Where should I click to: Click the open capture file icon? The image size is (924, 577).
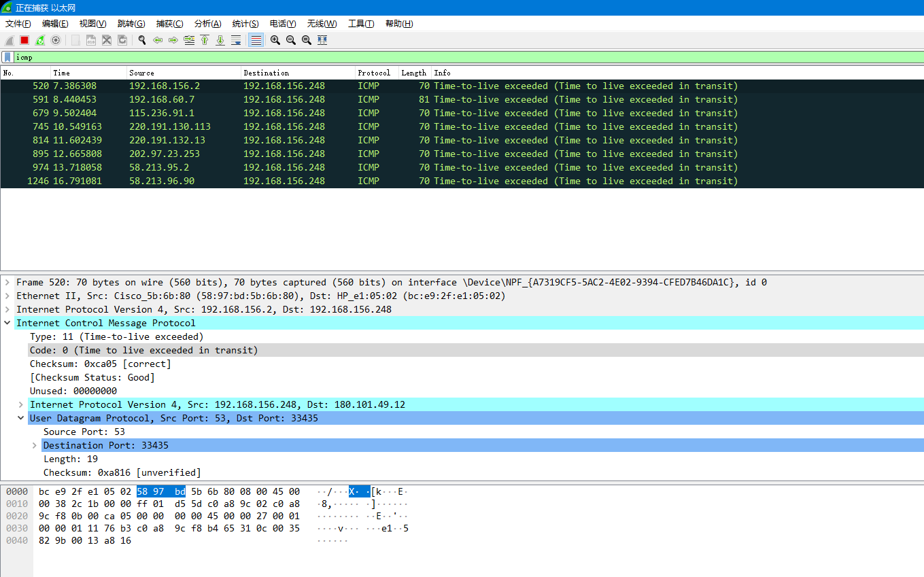coord(75,40)
